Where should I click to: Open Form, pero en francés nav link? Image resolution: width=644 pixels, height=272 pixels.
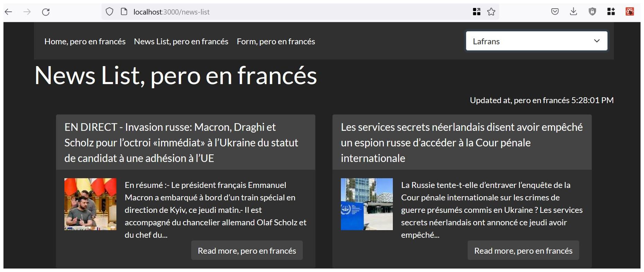point(276,42)
